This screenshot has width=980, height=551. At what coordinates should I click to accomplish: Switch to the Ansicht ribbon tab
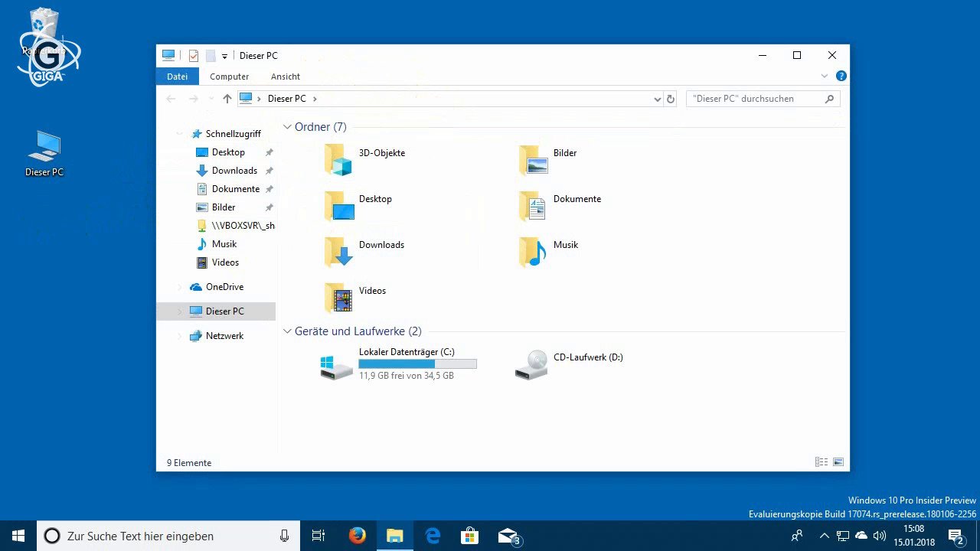tap(286, 77)
